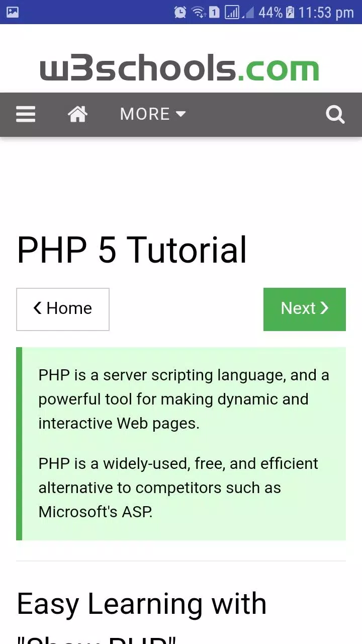Go to the home icon
The image size is (362, 644).
tap(77, 114)
